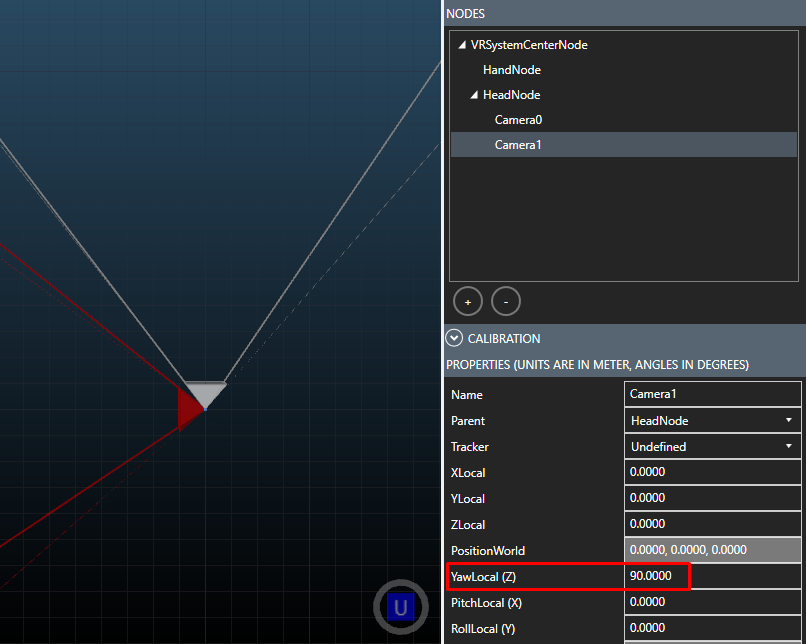Click the RollLocal (Y) label
806x644 pixels.
pos(483,629)
